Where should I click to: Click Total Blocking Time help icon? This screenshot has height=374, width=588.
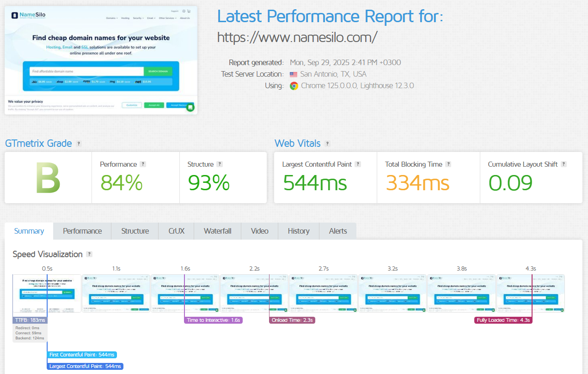pyautogui.click(x=448, y=164)
